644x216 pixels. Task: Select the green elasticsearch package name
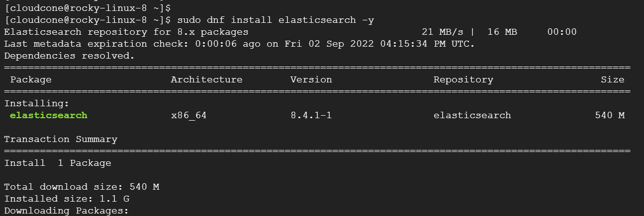(48, 115)
